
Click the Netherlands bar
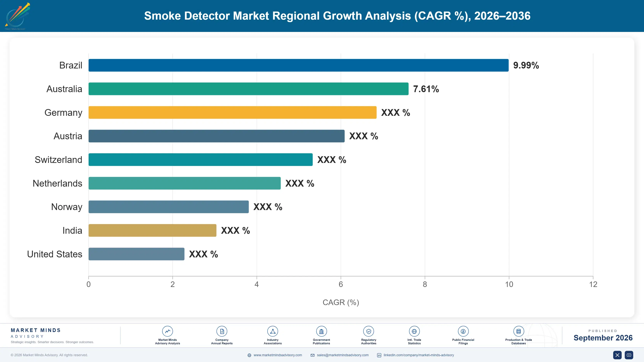pyautogui.click(x=184, y=183)
